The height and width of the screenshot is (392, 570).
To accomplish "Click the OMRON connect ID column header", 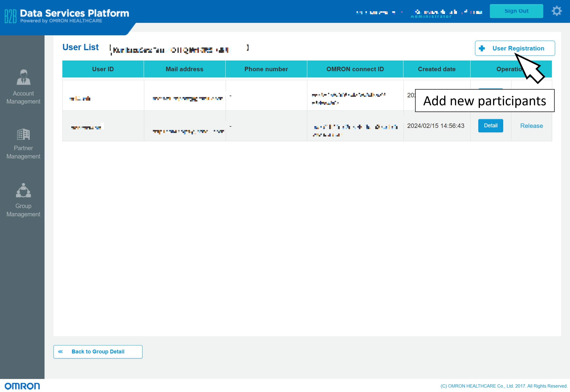I will coord(355,69).
